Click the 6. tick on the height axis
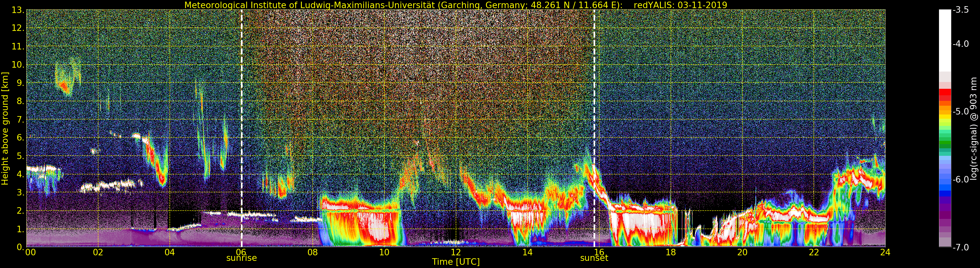The width and height of the screenshot is (980, 268). click(x=21, y=138)
